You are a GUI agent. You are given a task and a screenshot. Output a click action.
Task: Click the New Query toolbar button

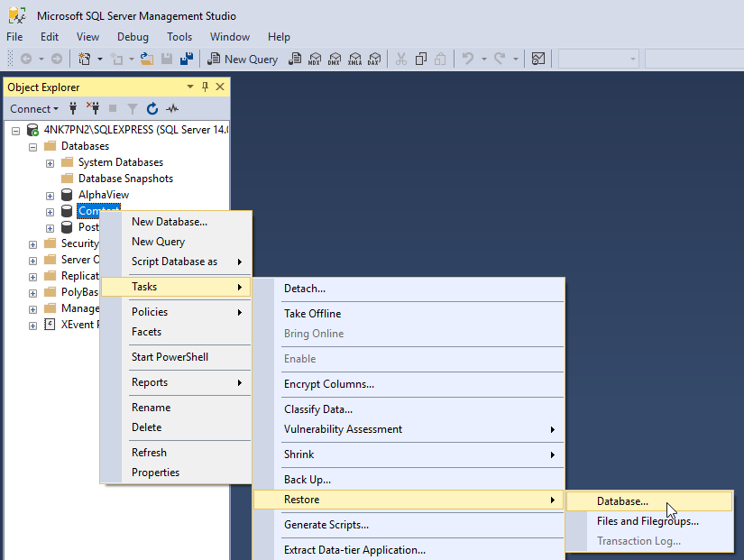(x=243, y=59)
